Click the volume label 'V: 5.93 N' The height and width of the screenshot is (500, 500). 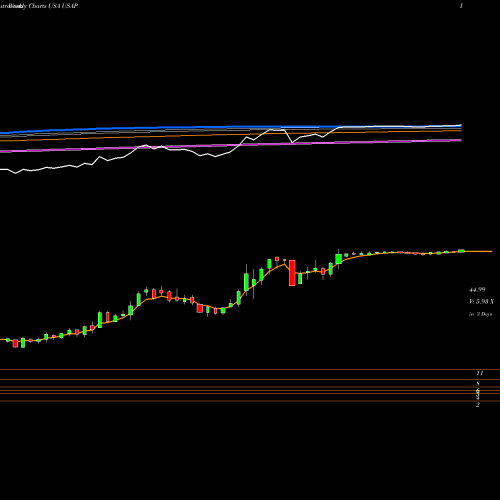click(x=481, y=302)
